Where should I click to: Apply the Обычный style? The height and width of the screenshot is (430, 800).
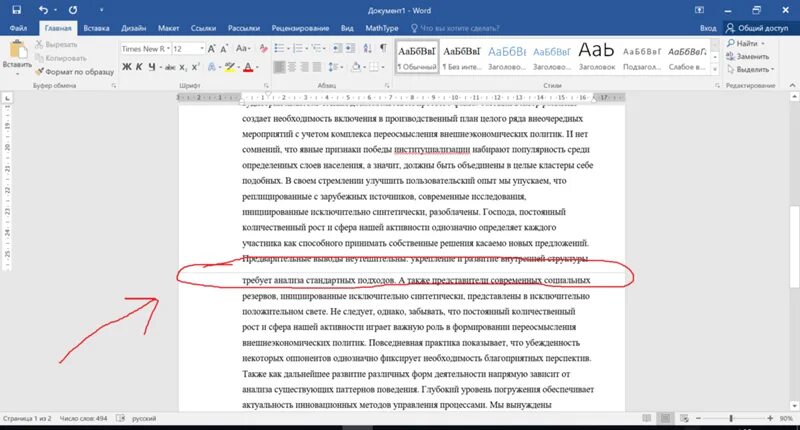coord(417,57)
